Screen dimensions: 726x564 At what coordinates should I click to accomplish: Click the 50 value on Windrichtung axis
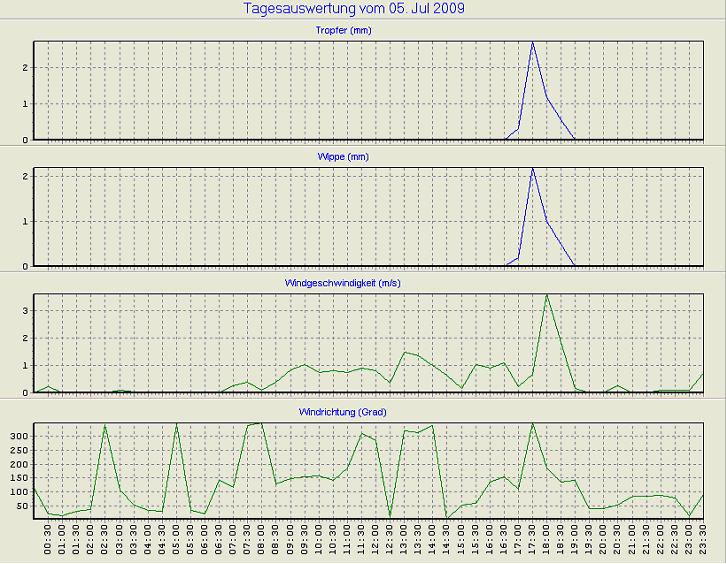pyautogui.click(x=21, y=506)
